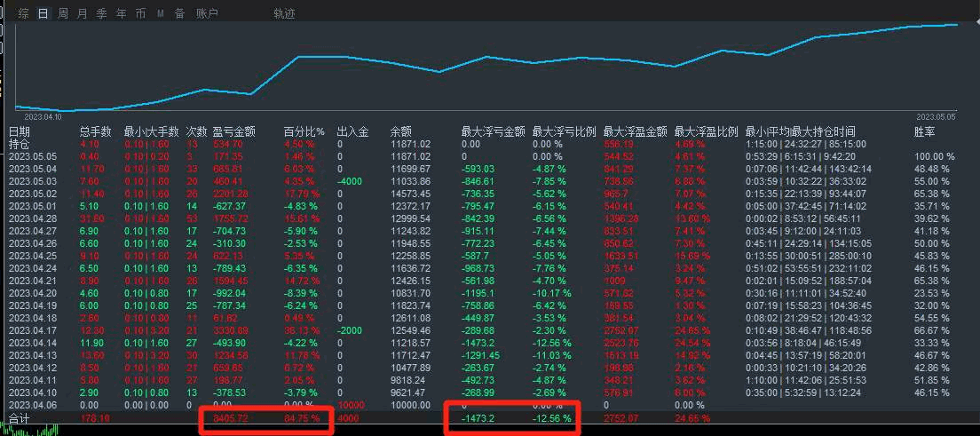
Task: Select the 合计 total row
Action: (x=20, y=417)
